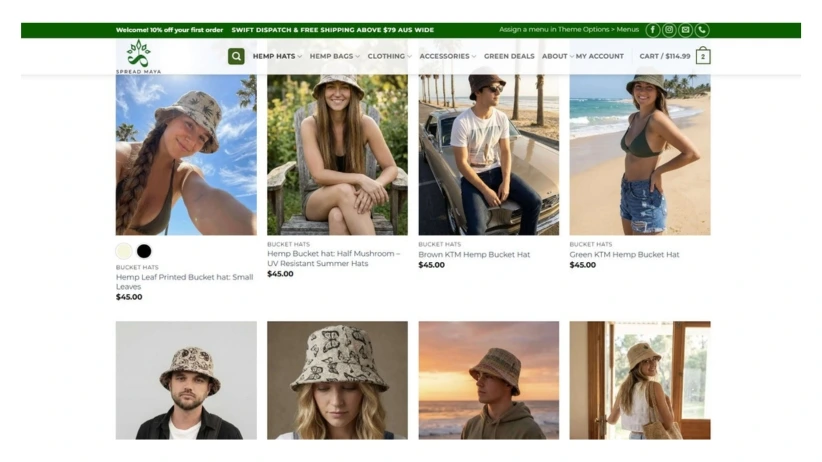Image resolution: width=822 pixels, height=462 pixels.
Task: Open Hemp Leaf Printed Bucket hat title
Action: (185, 282)
